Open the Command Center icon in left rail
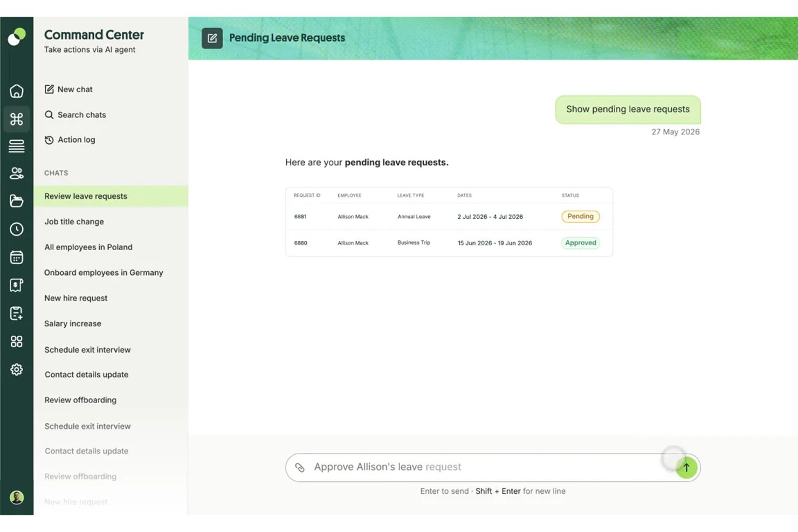Image resolution: width=798 pixels, height=532 pixels. click(x=17, y=119)
